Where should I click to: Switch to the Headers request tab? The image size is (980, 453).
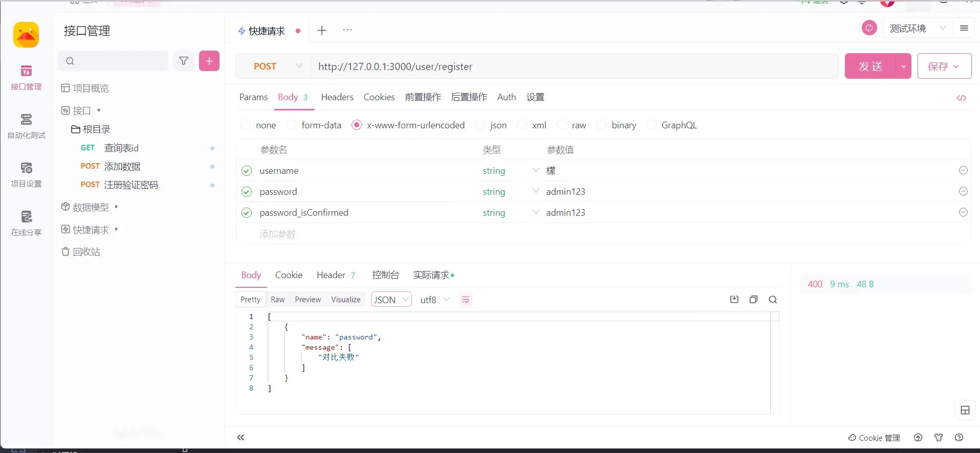[x=337, y=97]
